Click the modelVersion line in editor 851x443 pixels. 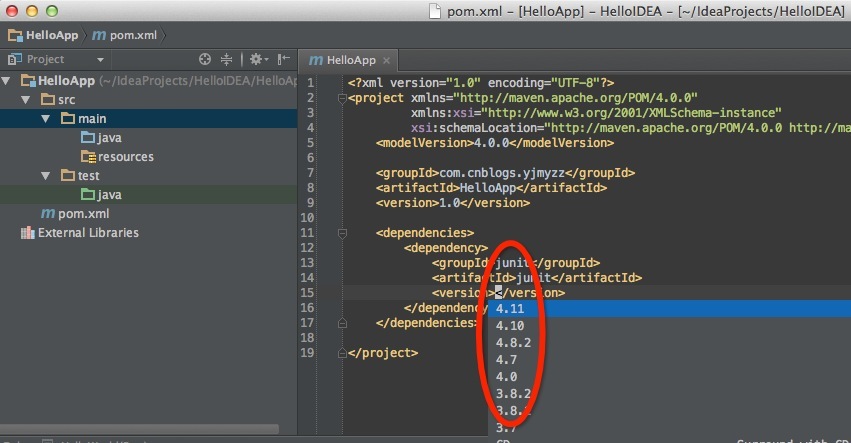click(494, 143)
